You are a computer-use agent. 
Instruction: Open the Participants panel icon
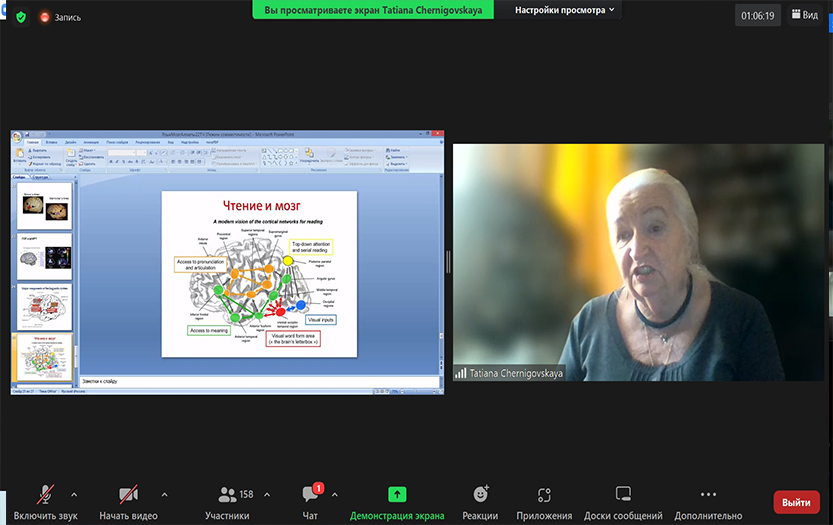pos(227,494)
